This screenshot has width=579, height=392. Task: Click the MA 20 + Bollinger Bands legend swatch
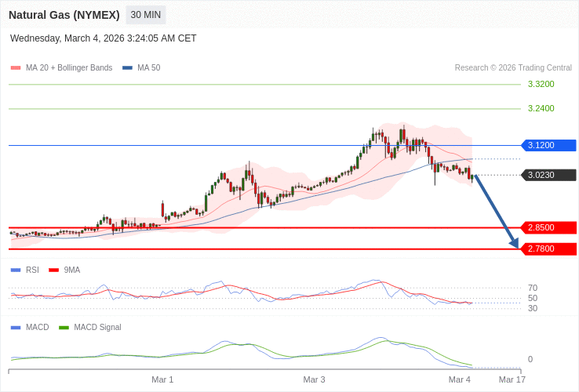[x=16, y=68]
